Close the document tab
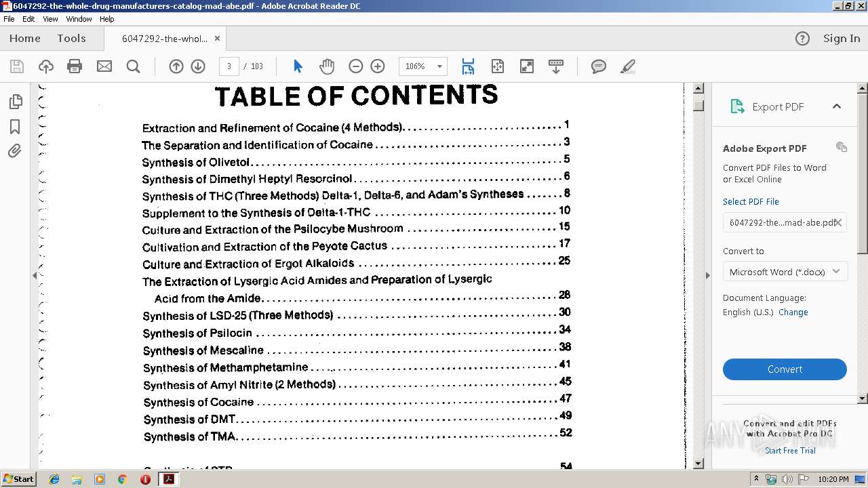 (x=217, y=39)
